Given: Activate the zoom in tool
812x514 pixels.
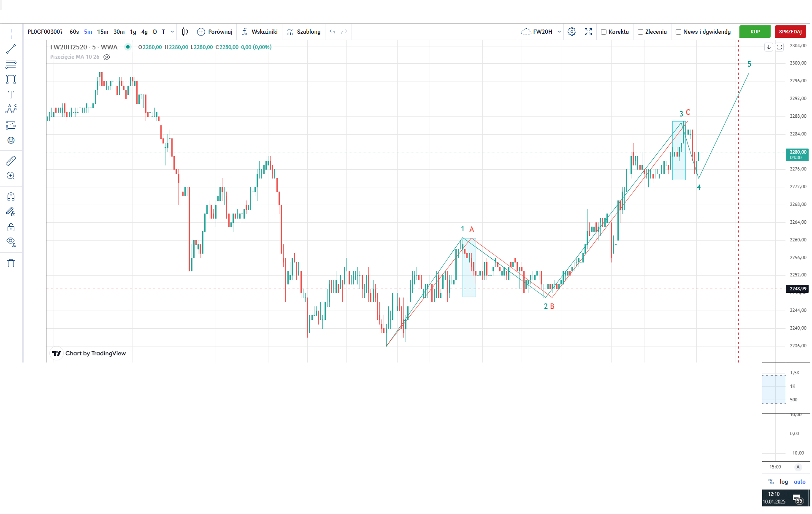Looking at the screenshot, I should click(11, 176).
